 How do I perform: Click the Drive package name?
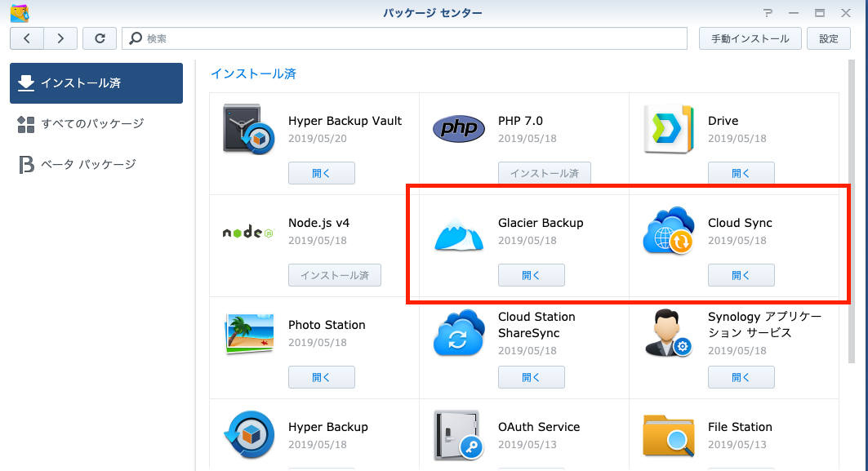(723, 121)
